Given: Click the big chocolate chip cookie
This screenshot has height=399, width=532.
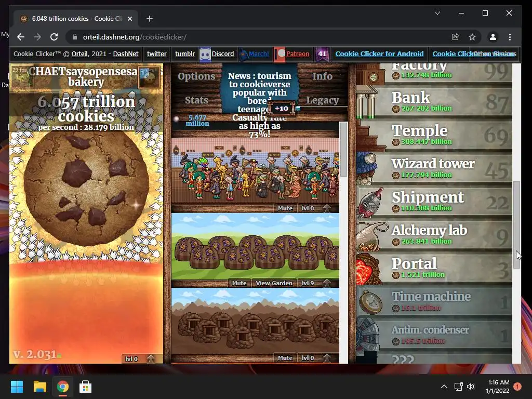Looking at the screenshot, I should pyautogui.click(x=86, y=187).
